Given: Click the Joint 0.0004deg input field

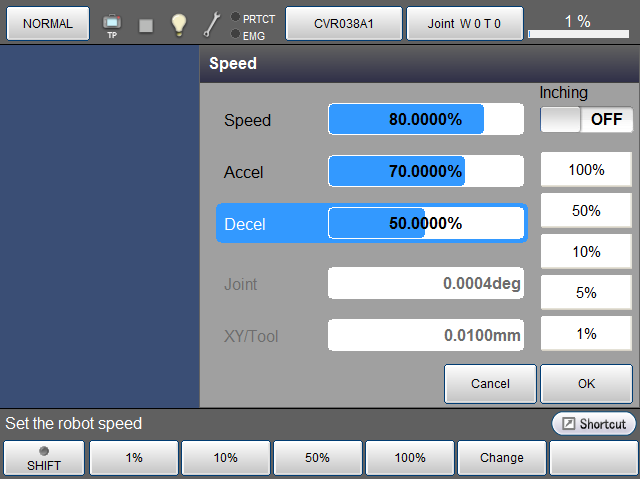Looking at the screenshot, I should pos(425,283).
